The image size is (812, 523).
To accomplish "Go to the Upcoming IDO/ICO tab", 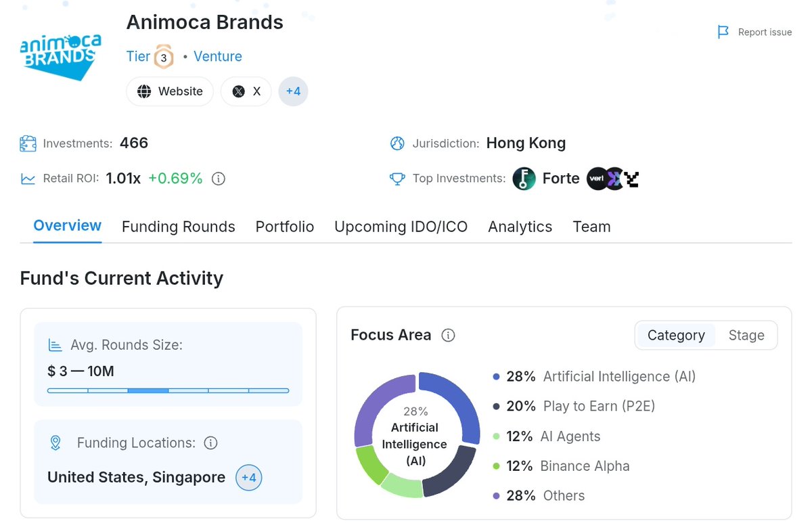I will click(x=401, y=227).
